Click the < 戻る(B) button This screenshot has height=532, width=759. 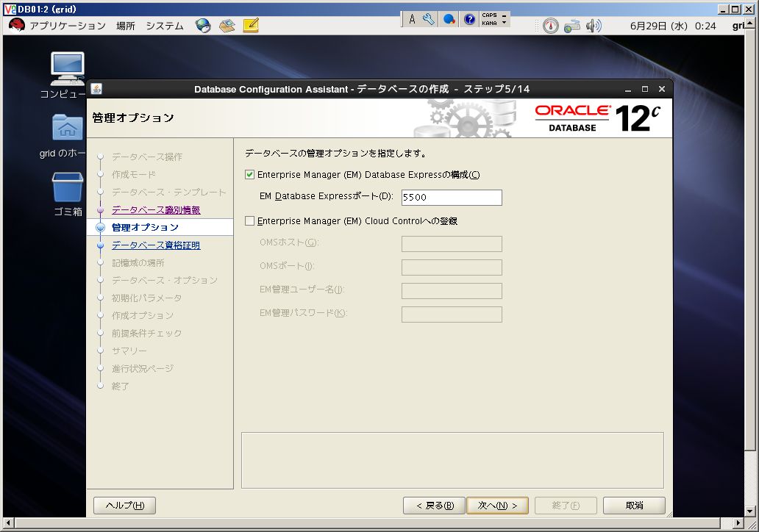(434, 506)
